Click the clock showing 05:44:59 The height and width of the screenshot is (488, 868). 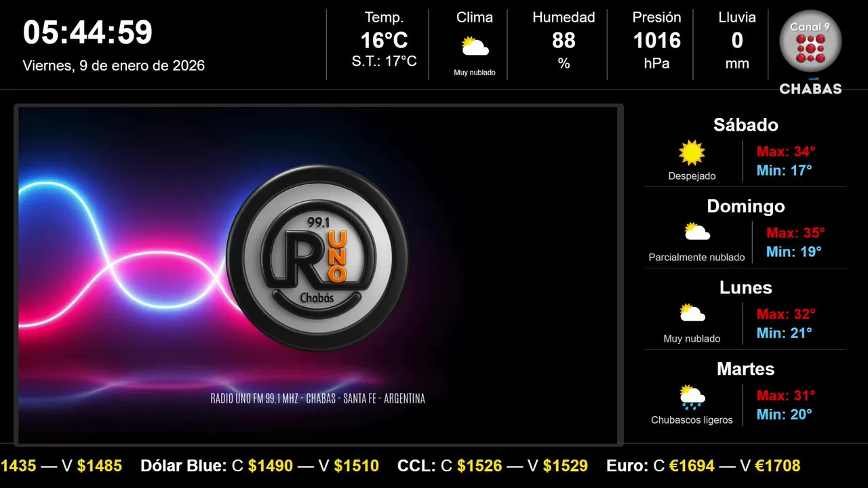[x=87, y=33]
